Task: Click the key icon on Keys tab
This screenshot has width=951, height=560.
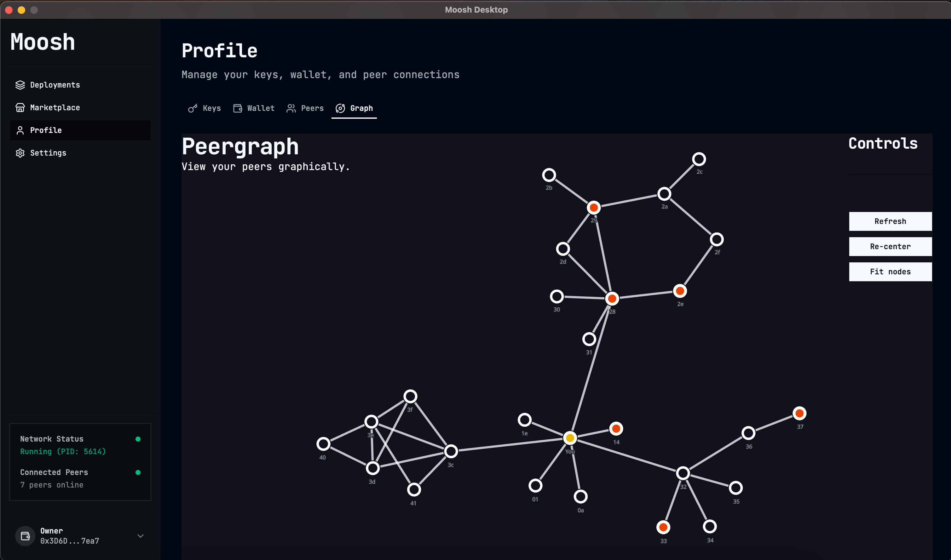Action: [x=193, y=109]
